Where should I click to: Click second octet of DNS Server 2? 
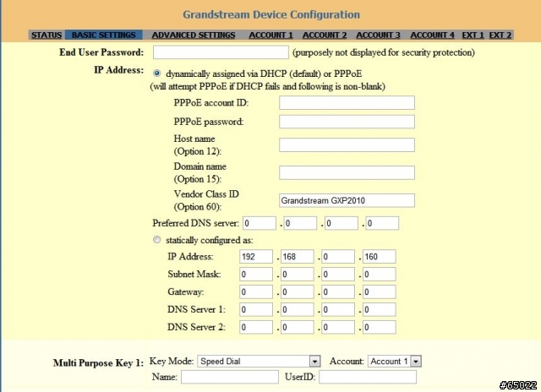pyautogui.click(x=297, y=327)
